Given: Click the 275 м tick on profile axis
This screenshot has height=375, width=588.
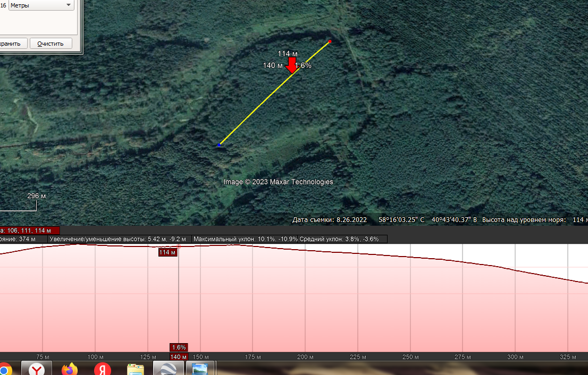Looking at the screenshot, I should 463,357.
